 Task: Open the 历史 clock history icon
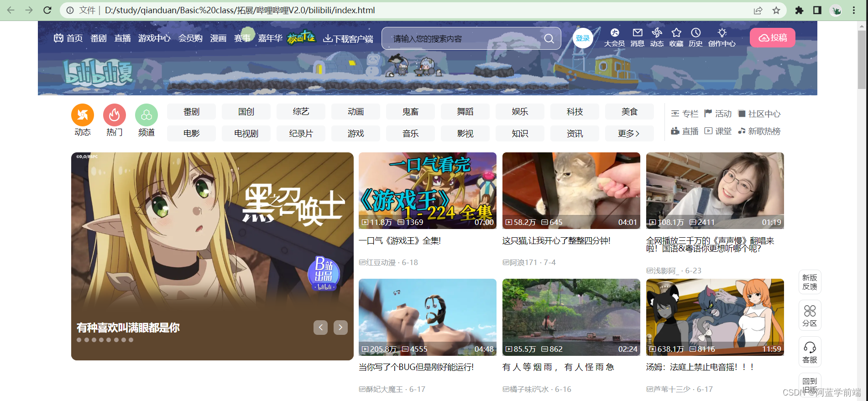(x=695, y=37)
